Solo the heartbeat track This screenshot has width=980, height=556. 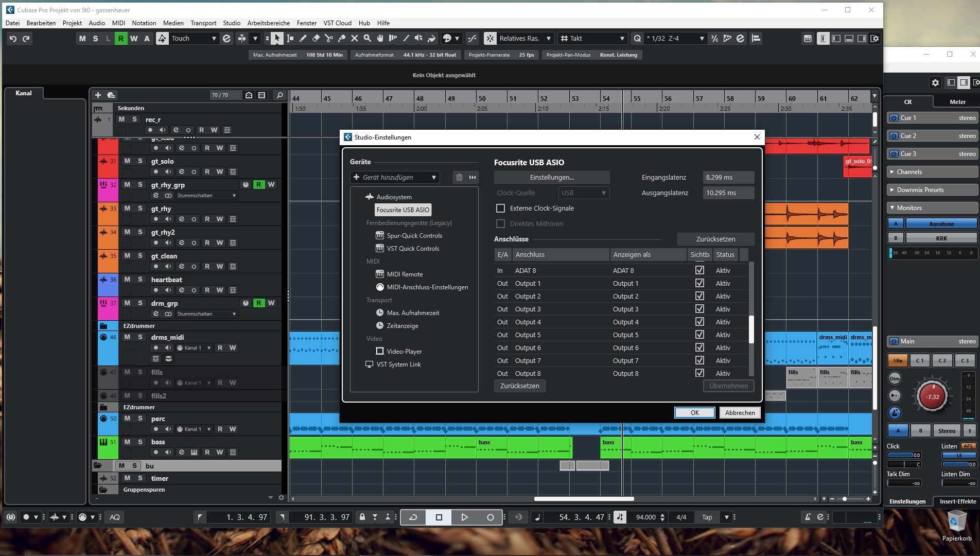click(x=140, y=280)
